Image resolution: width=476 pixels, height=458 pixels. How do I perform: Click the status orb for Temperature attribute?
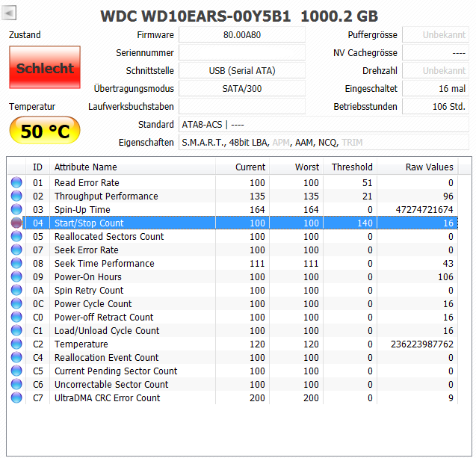pos(16,344)
